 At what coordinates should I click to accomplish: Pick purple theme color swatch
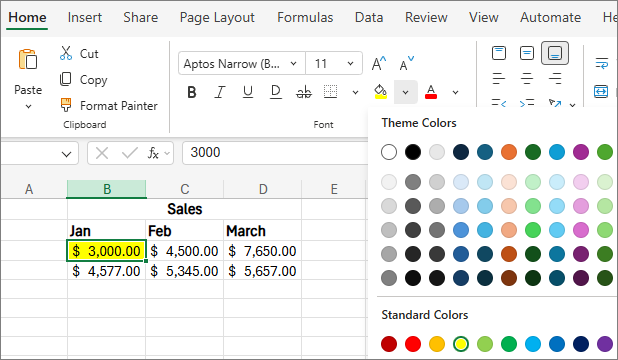(581, 152)
